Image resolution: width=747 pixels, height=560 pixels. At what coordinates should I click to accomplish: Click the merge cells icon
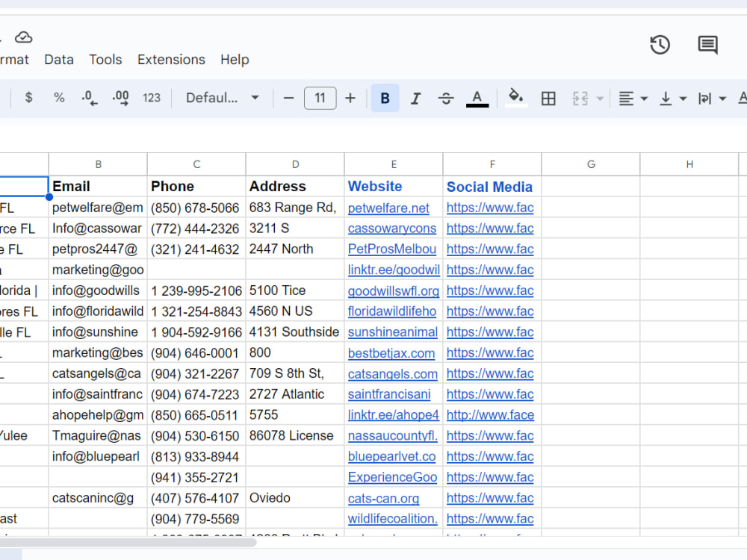point(580,98)
